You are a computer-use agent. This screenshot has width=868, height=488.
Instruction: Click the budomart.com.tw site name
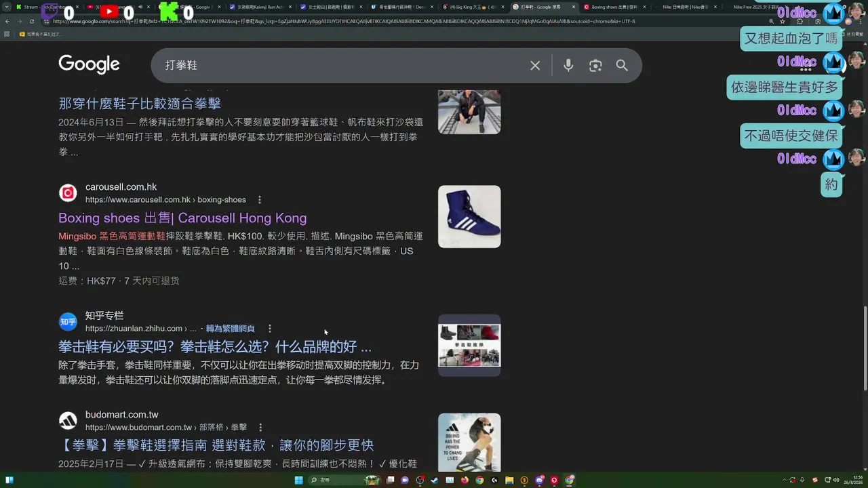[x=122, y=415]
